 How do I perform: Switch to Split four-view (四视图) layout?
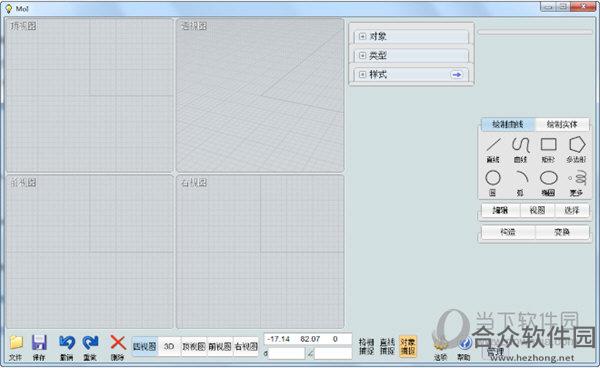coord(145,347)
